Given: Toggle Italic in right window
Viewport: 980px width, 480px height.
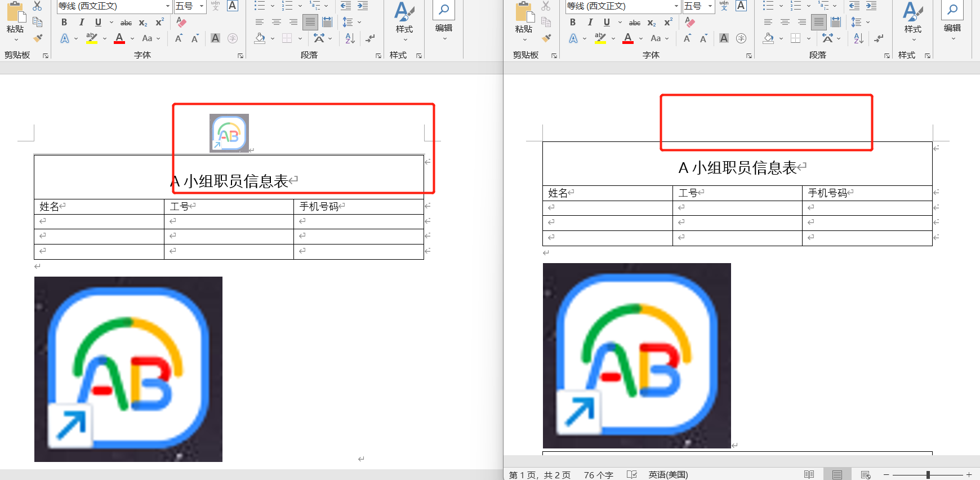Looking at the screenshot, I should pos(590,22).
